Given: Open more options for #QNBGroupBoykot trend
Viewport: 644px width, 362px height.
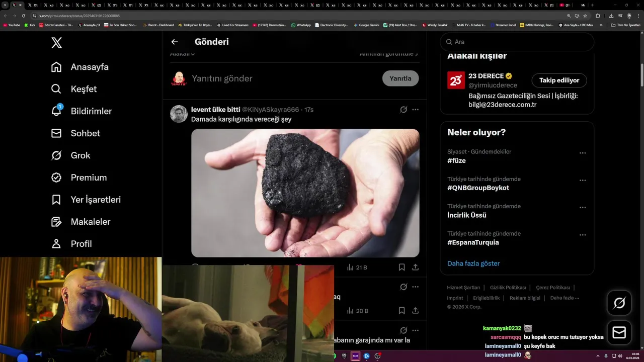Looking at the screenshot, I should click(583, 180).
